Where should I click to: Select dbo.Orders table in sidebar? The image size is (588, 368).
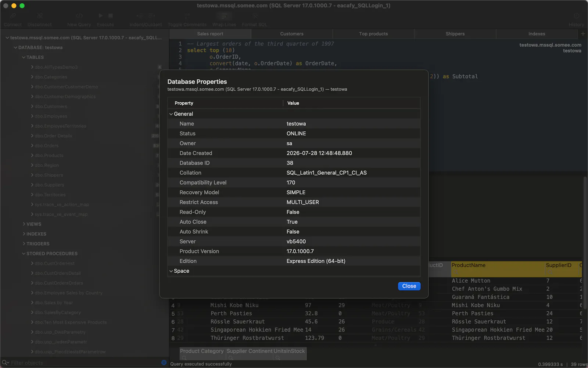tap(46, 146)
